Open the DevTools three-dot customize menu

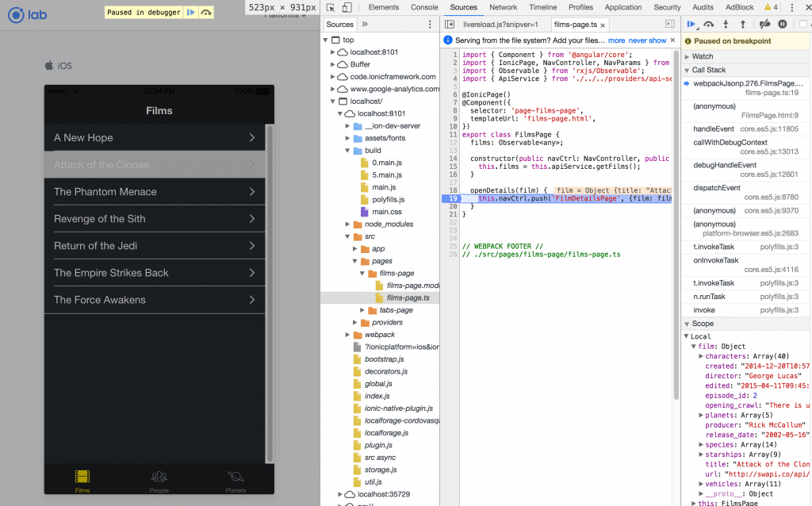point(792,7)
